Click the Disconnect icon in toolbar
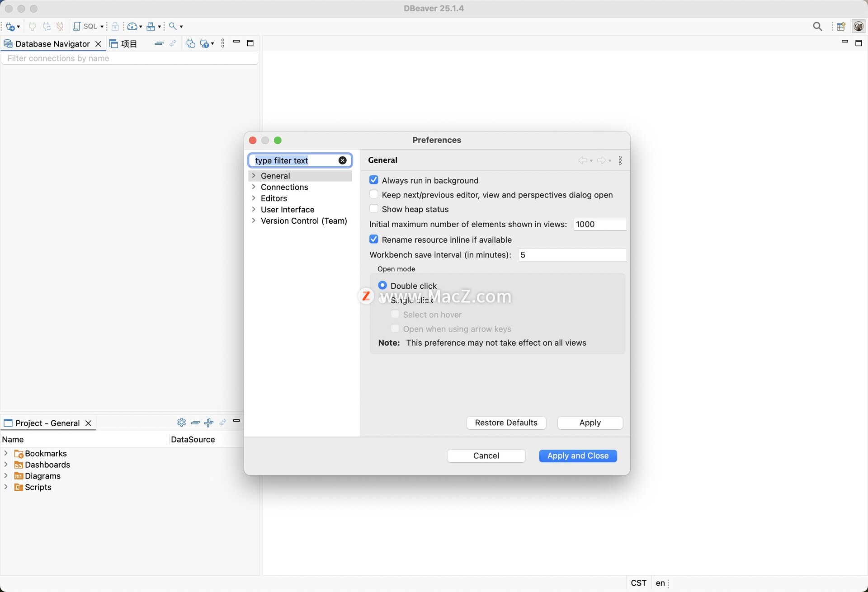 tap(60, 26)
